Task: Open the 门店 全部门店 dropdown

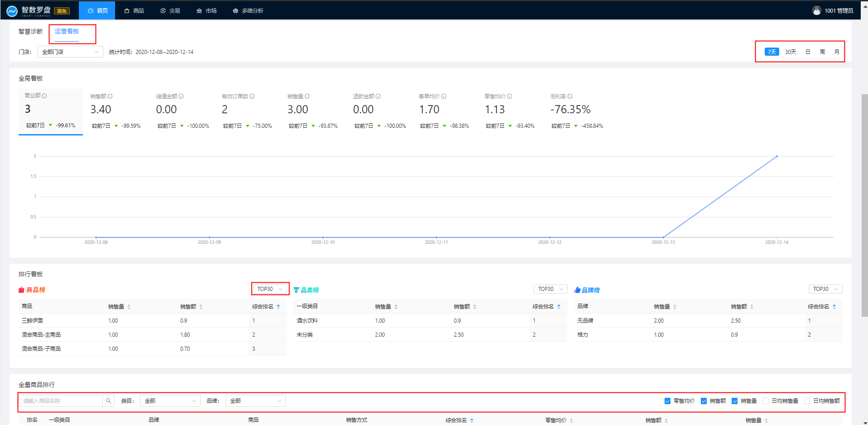Action: (70, 52)
